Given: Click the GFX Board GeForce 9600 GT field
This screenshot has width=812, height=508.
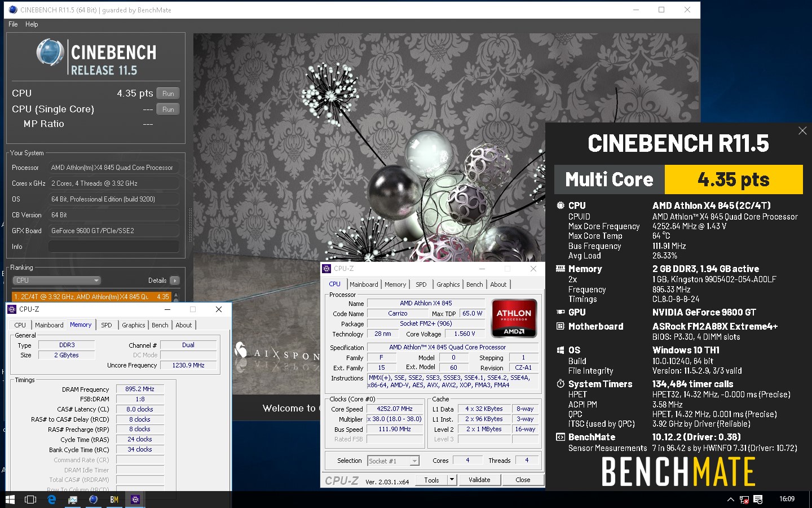Looking at the screenshot, I should [114, 231].
